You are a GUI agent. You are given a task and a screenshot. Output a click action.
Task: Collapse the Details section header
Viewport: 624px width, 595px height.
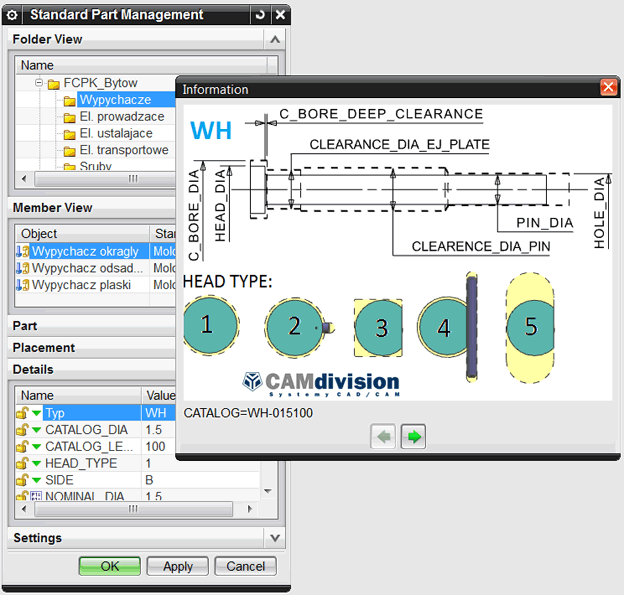tap(92, 370)
